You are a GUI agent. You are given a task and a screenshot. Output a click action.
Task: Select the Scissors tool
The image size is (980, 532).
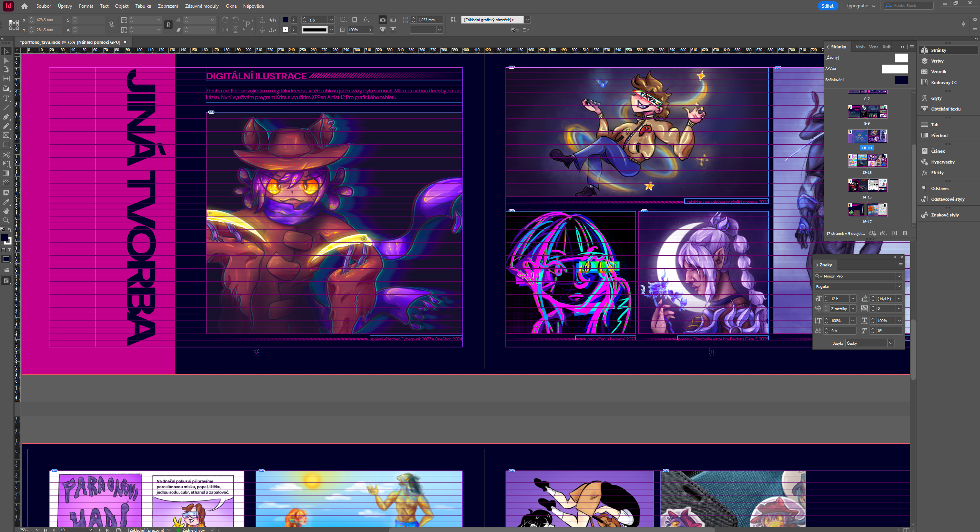point(6,155)
